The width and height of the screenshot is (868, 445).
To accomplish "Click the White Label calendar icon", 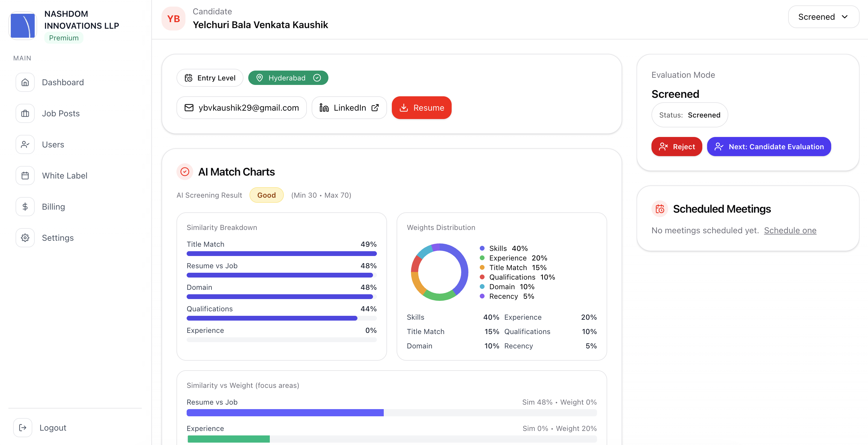I will (x=25, y=176).
